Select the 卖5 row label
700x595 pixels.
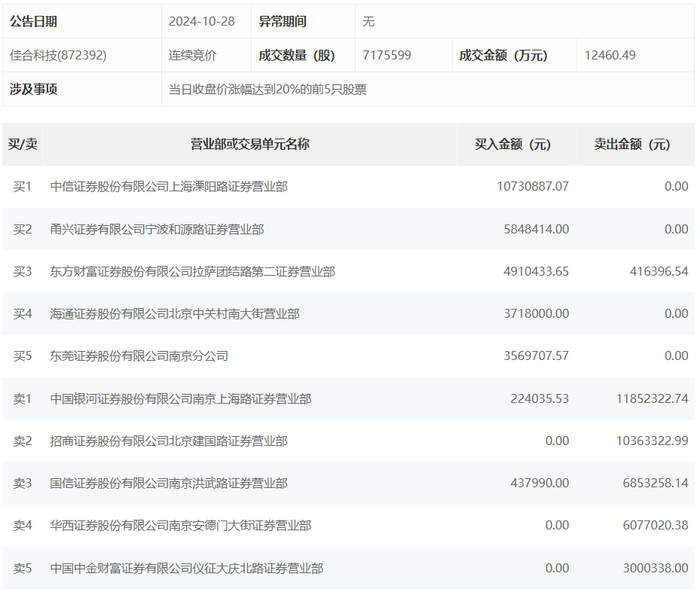(x=22, y=568)
